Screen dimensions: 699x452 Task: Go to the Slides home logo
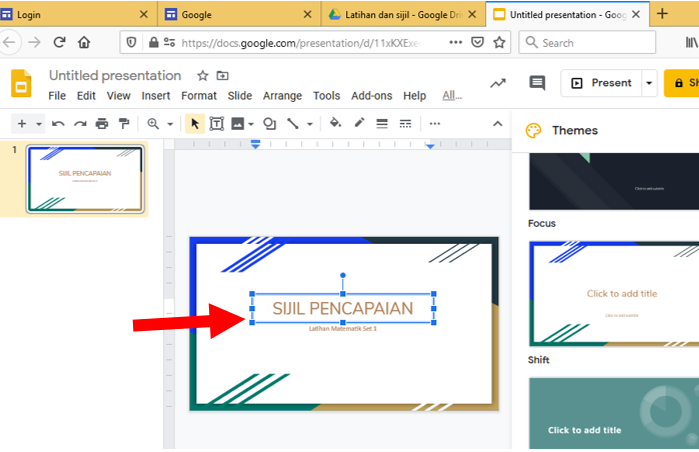[x=21, y=83]
